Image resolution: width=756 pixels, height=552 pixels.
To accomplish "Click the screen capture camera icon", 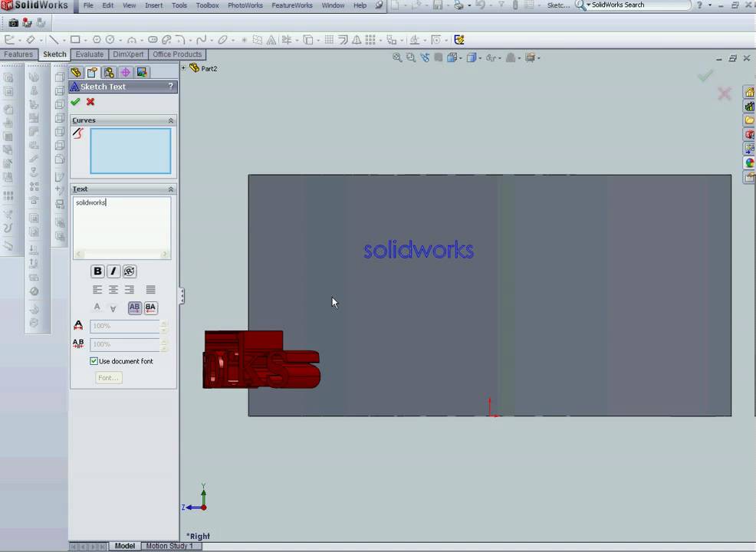I will tap(13, 23).
